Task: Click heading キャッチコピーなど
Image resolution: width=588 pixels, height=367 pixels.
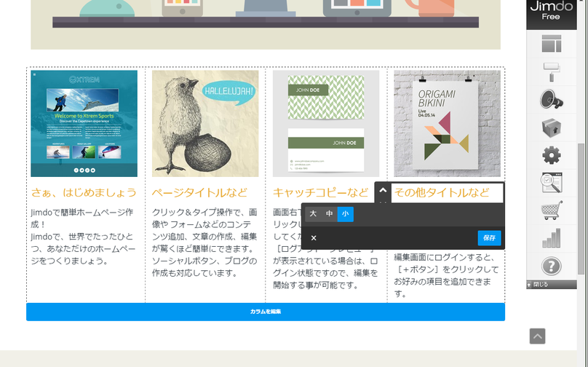Action: (x=321, y=193)
